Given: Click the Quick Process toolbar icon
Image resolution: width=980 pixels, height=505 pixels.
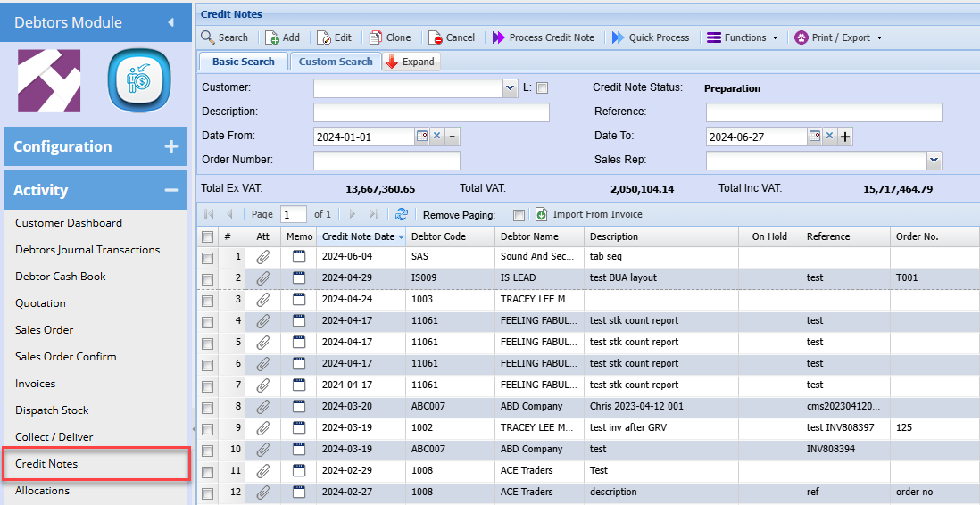Looking at the screenshot, I should [619, 37].
